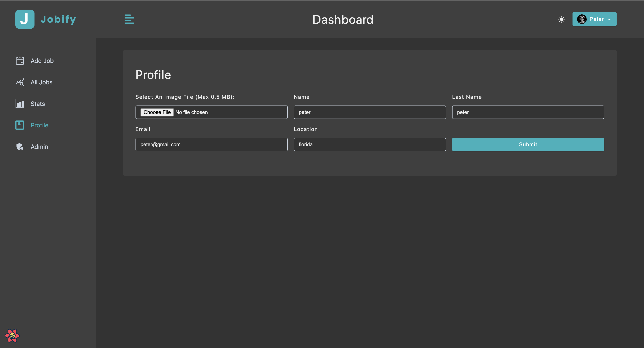The height and width of the screenshot is (348, 644).
Task: Click the Jobify J logo icon
Action: click(x=25, y=19)
